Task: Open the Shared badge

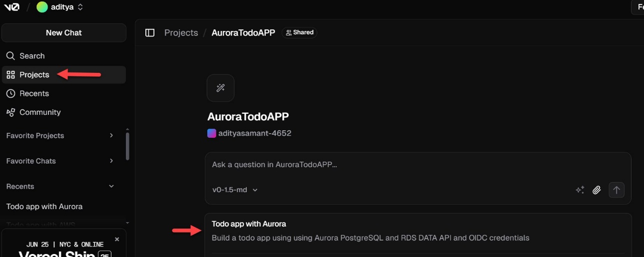Action: (x=299, y=32)
